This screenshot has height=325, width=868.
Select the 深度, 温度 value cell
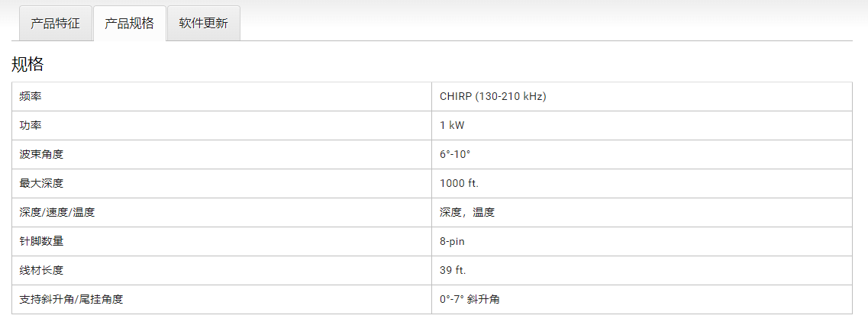click(467, 213)
